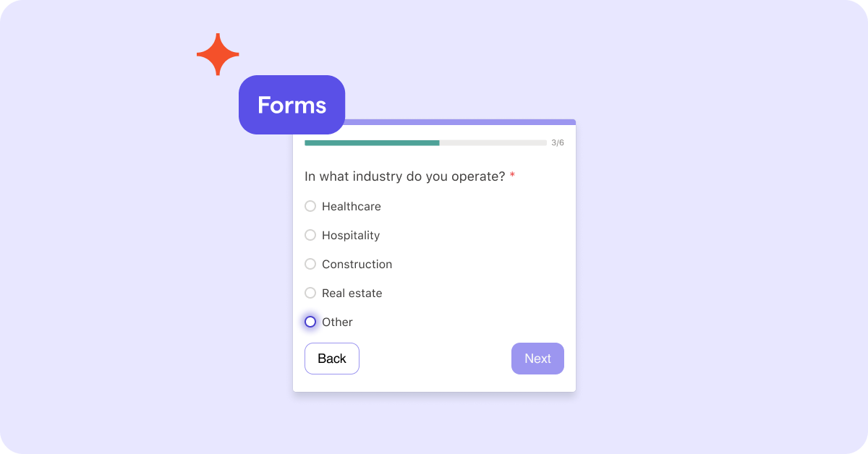Click the unfilled portion of the progress bar
The height and width of the screenshot is (454, 868).
492,142
